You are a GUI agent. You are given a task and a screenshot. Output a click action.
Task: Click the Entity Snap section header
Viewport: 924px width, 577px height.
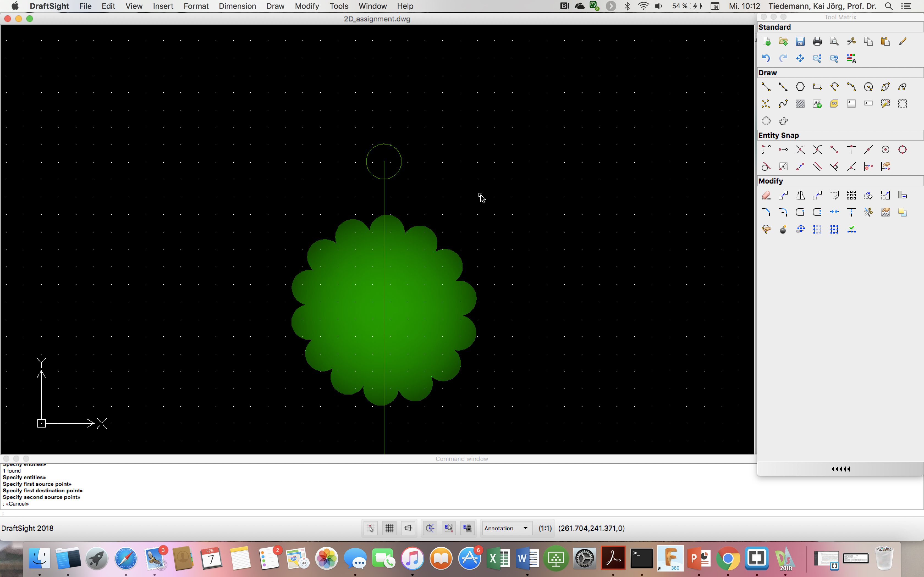tap(778, 135)
